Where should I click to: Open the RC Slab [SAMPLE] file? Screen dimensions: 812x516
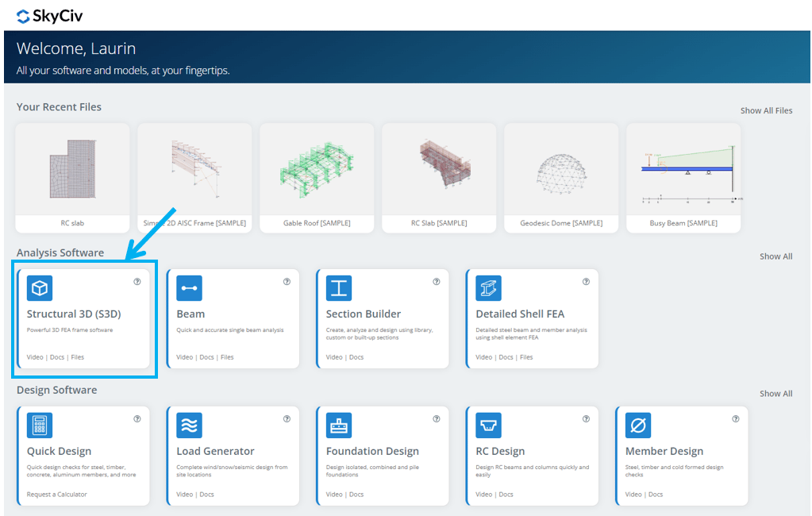[439, 178]
